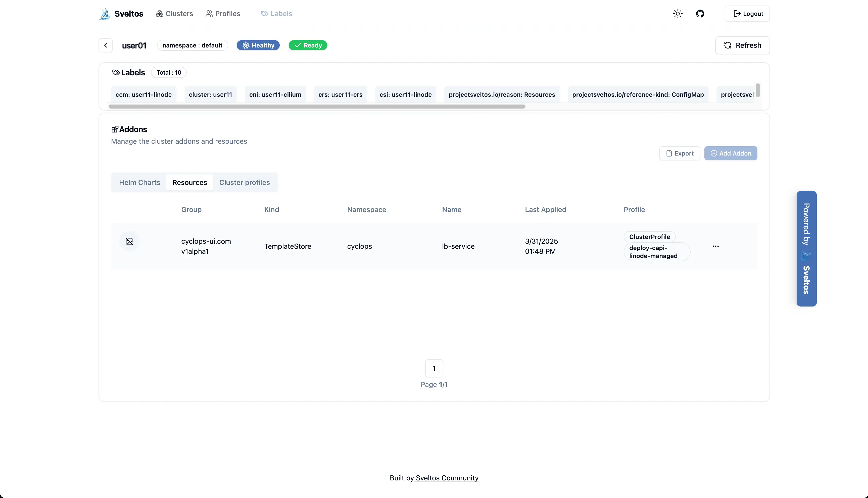Click the back chevron beside user01

pyautogui.click(x=106, y=45)
